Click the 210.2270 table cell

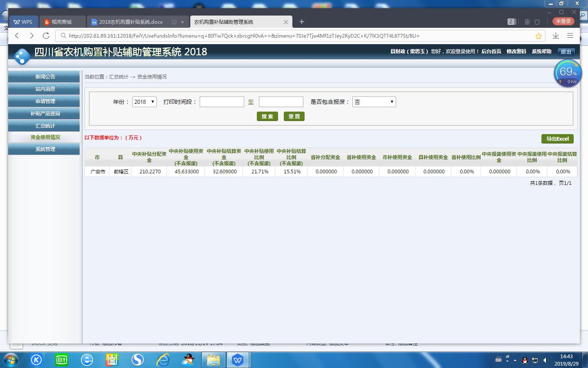[150, 172]
